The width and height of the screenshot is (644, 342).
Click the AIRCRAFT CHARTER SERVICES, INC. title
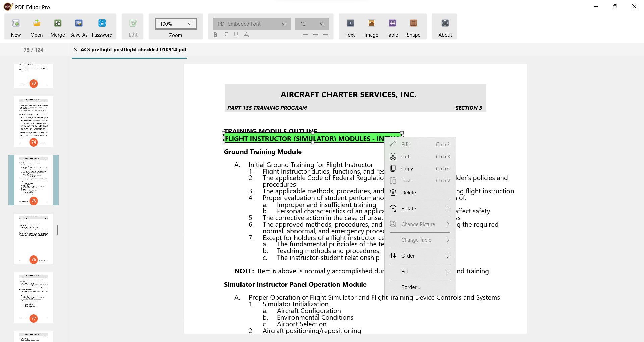[x=348, y=95]
